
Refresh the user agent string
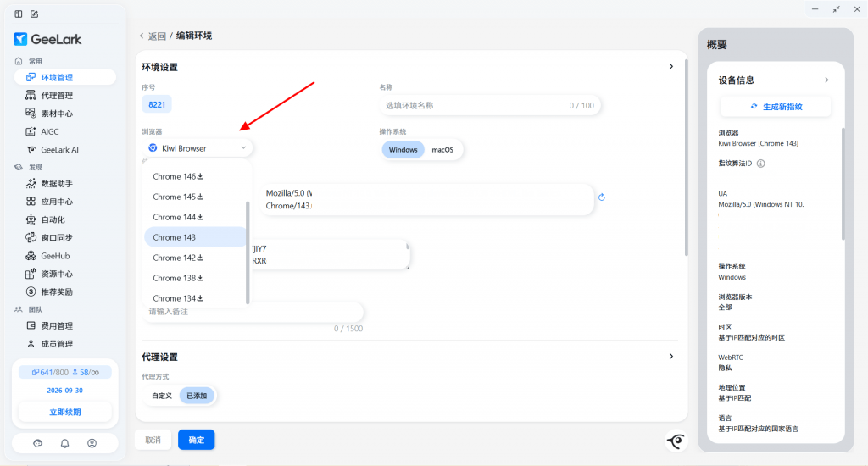coord(602,197)
